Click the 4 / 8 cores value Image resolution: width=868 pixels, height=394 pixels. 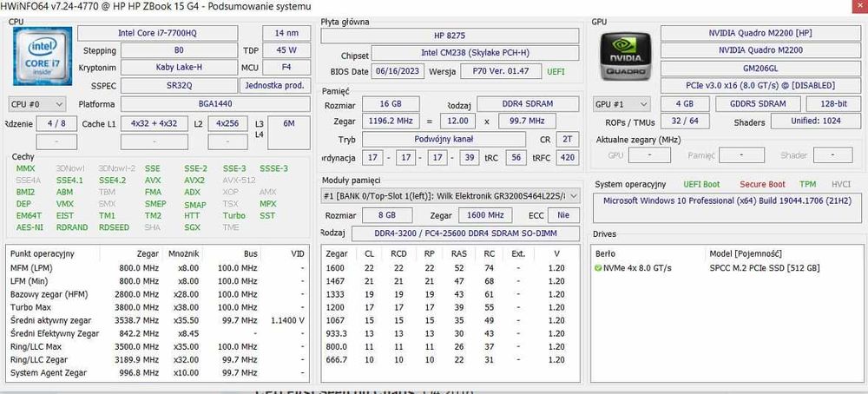point(56,123)
